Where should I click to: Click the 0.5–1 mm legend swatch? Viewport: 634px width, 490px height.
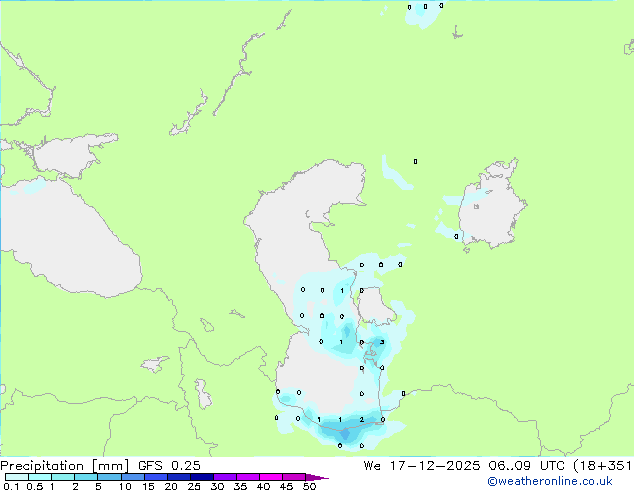coord(40,477)
